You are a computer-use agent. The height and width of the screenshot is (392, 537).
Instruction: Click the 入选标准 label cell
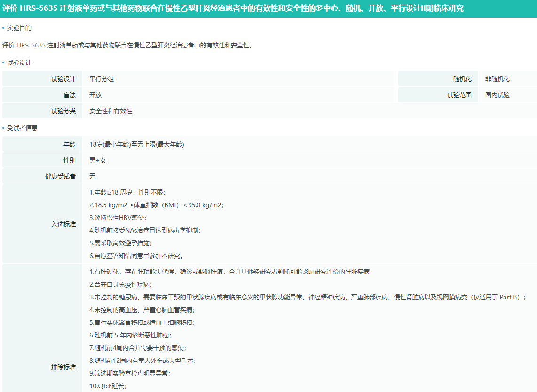point(63,224)
